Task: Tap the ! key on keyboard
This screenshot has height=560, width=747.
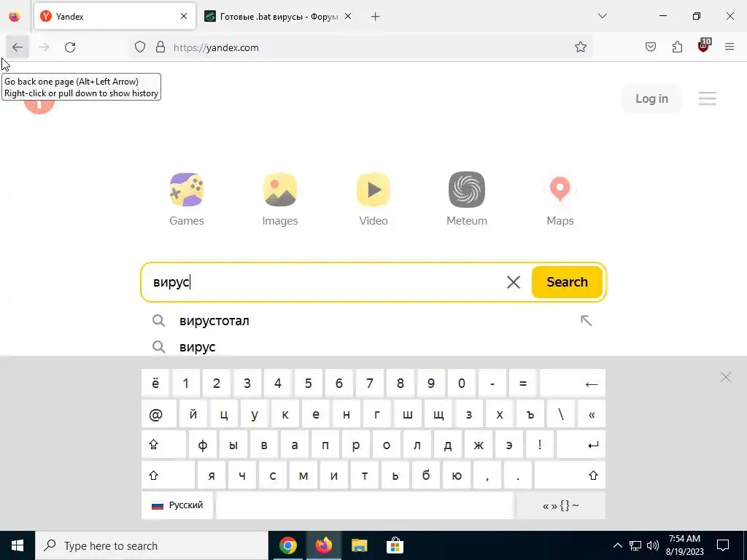Action: (540, 445)
